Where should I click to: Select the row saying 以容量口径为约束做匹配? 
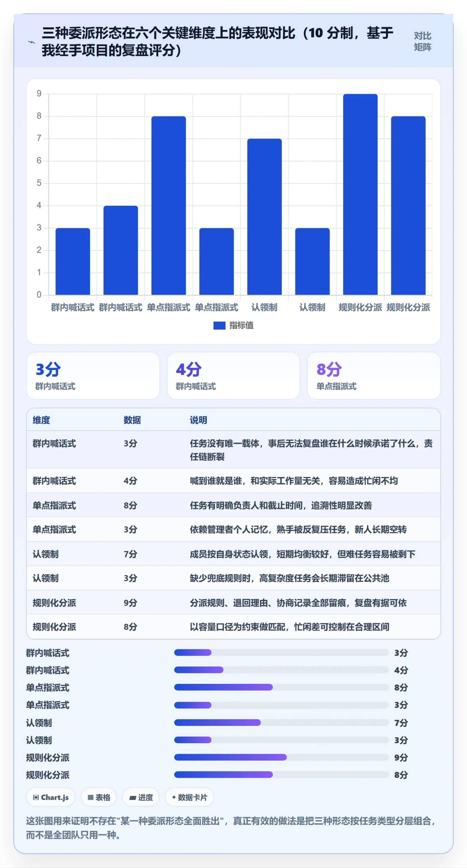(233, 627)
